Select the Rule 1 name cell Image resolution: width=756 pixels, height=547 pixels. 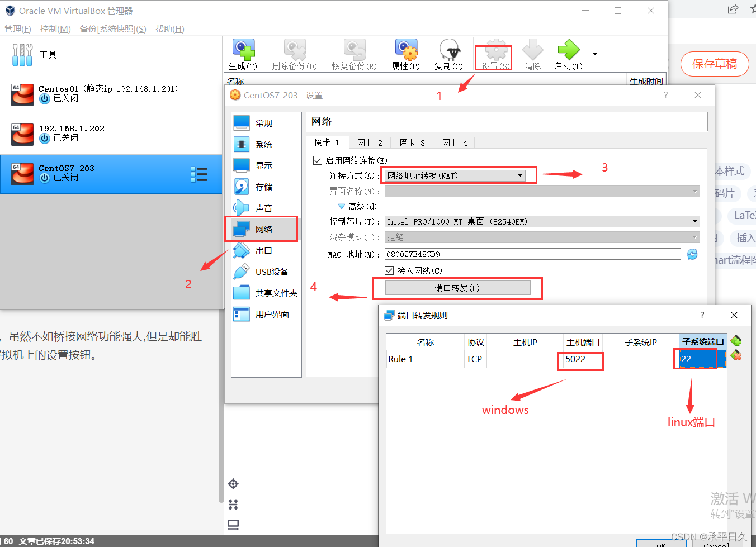coord(425,359)
